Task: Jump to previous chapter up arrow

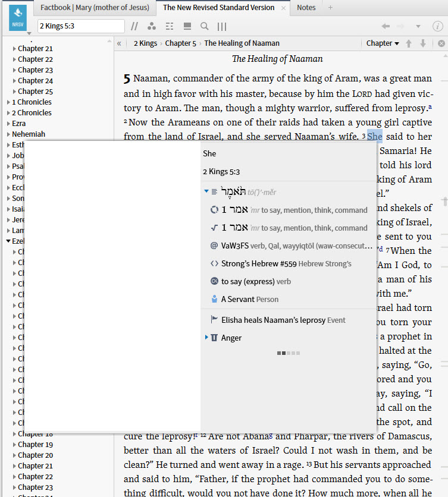Action: pyautogui.click(x=409, y=43)
